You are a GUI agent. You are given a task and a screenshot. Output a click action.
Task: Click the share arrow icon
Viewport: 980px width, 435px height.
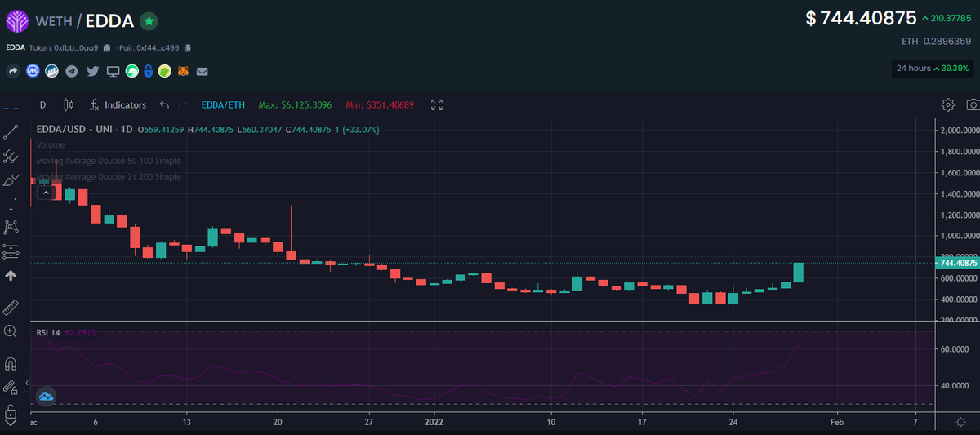pyautogui.click(x=13, y=72)
